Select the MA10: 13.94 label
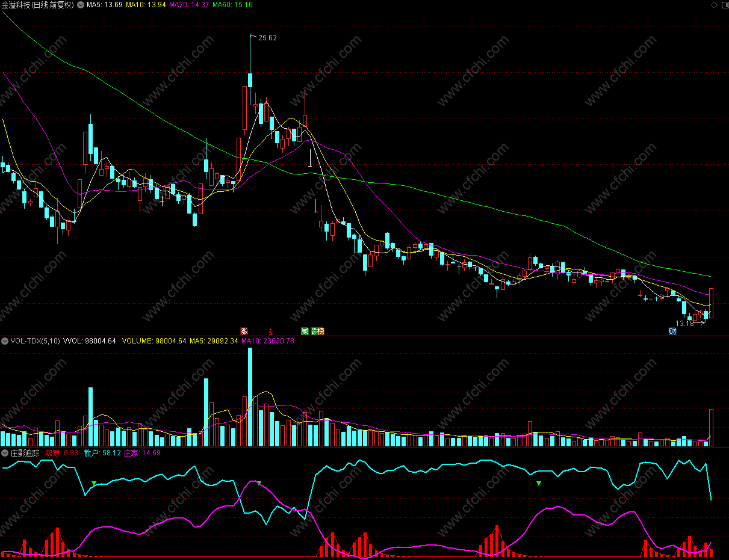The height and width of the screenshot is (560, 729). tap(146, 5)
